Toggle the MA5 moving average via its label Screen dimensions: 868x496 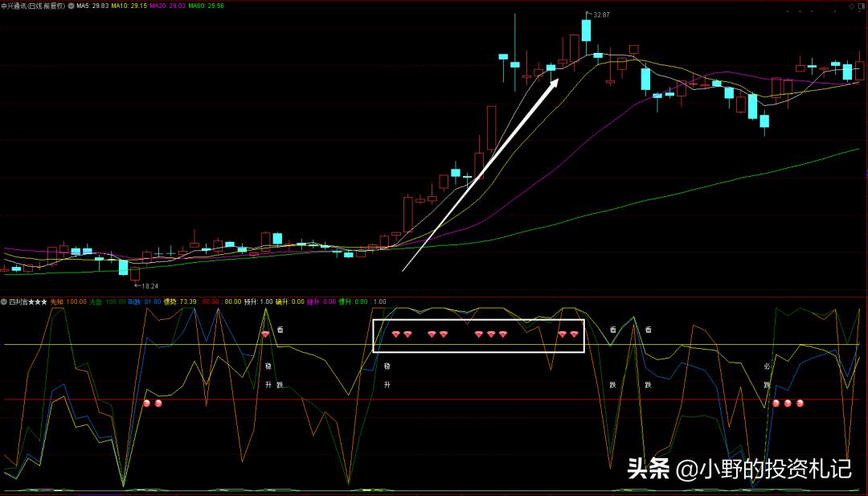click(84, 6)
